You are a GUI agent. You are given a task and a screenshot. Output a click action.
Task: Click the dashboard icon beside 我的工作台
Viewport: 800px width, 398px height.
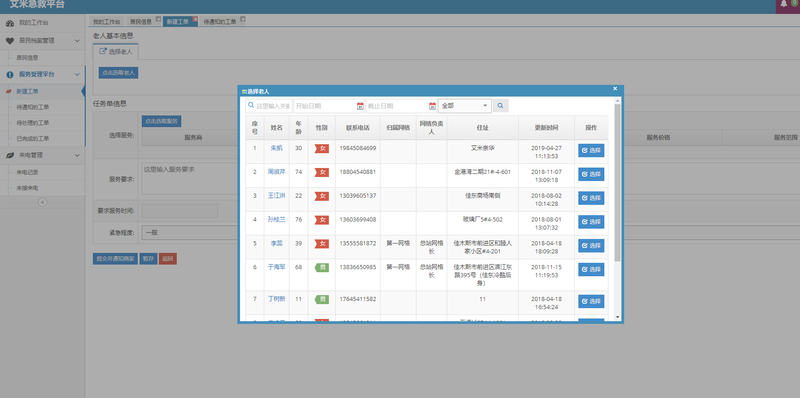[x=10, y=23]
